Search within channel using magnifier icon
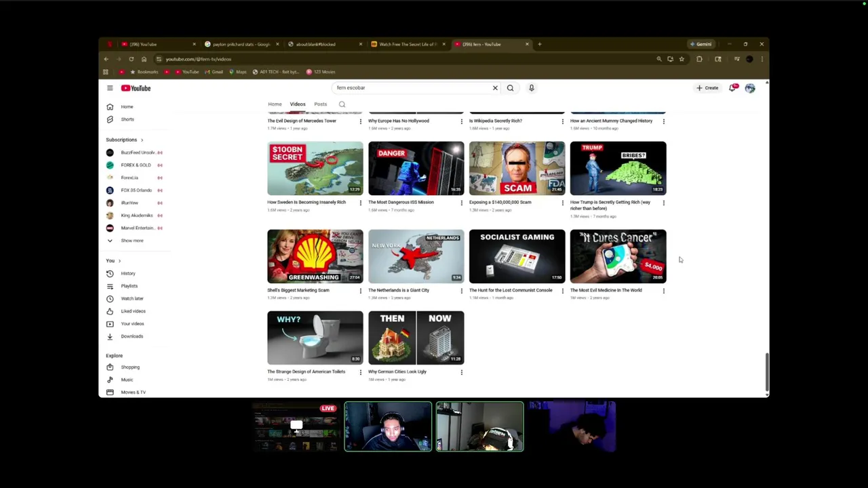This screenshot has height=488, width=868. tap(342, 104)
